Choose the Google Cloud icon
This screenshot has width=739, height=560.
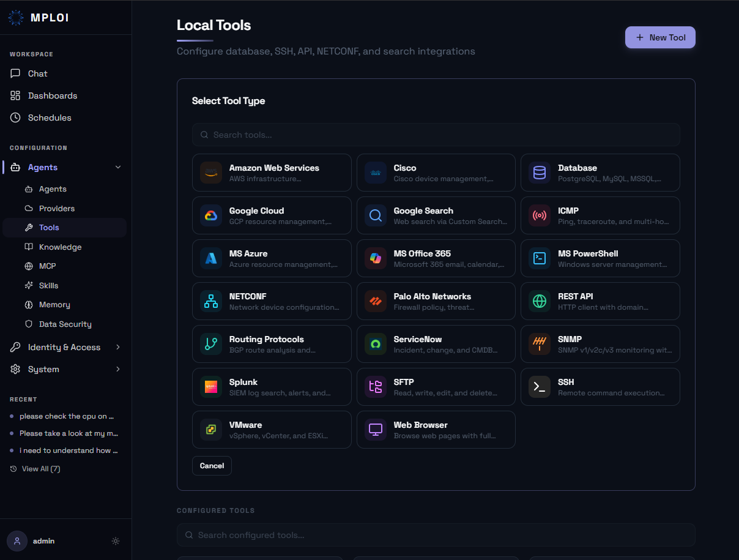pyautogui.click(x=211, y=215)
